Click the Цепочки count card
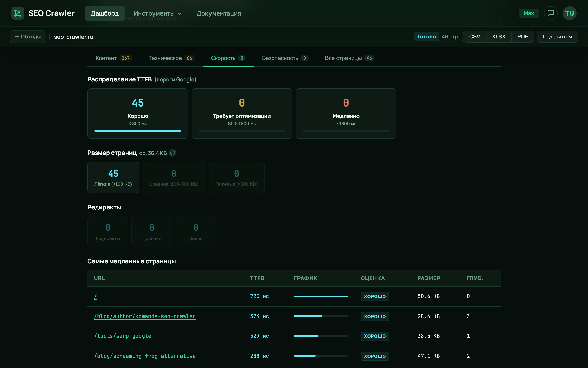 (x=152, y=231)
